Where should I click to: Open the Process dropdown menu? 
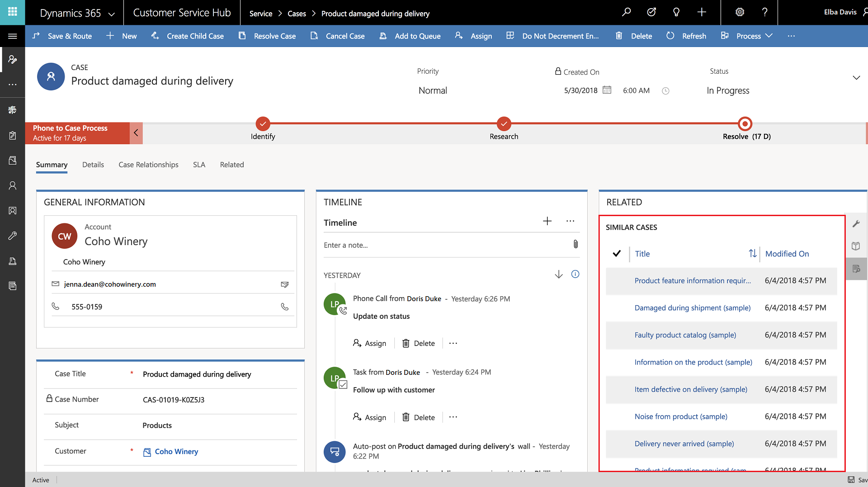tap(747, 36)
